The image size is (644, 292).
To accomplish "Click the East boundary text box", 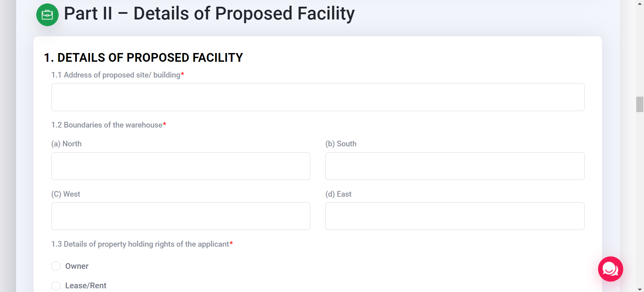I will pyautogui.click(x=455, y=216).
